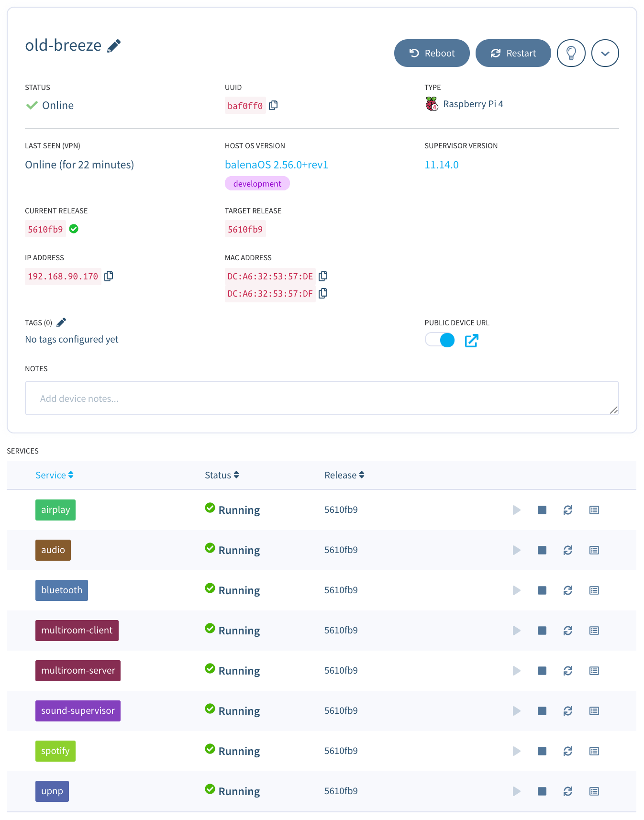
Task: View logs for the spotify service
Action: pos(594,751)
